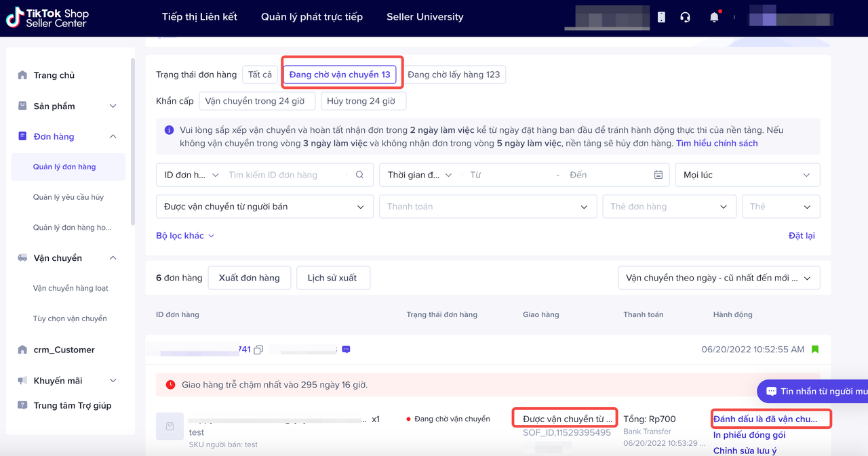The height and width of the screenshot is (456, 868).
Task: Click the copy order ID icon
Action: (x=258, y=350)
